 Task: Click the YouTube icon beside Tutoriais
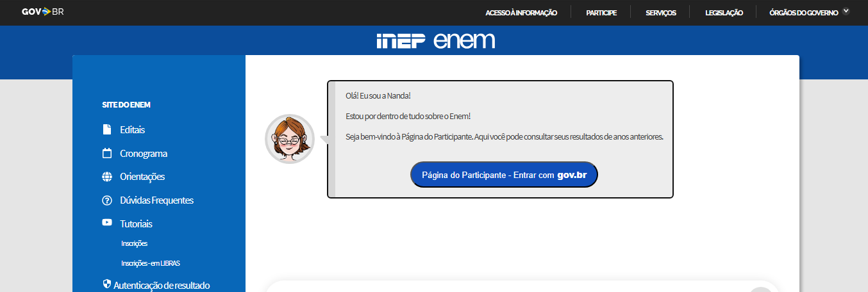[106, 223]
